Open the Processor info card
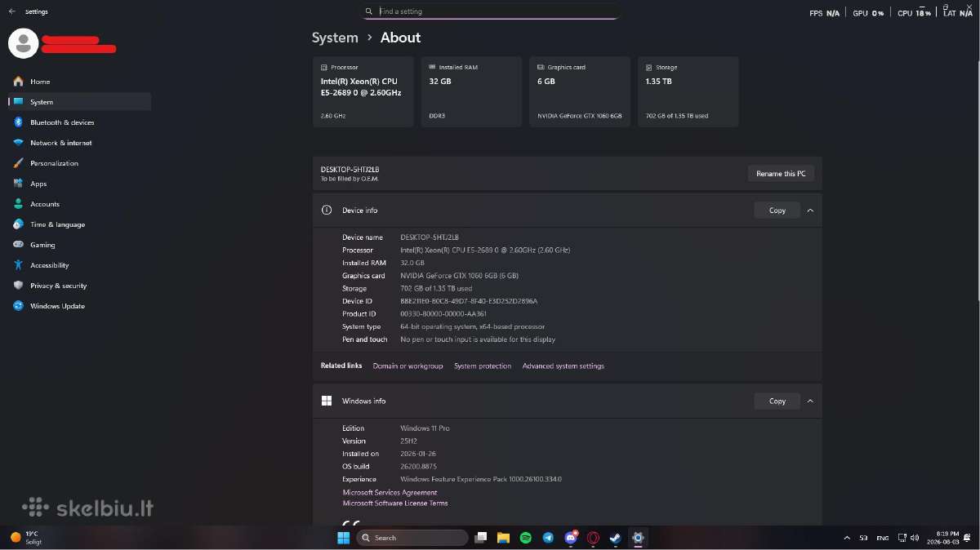 363,91
